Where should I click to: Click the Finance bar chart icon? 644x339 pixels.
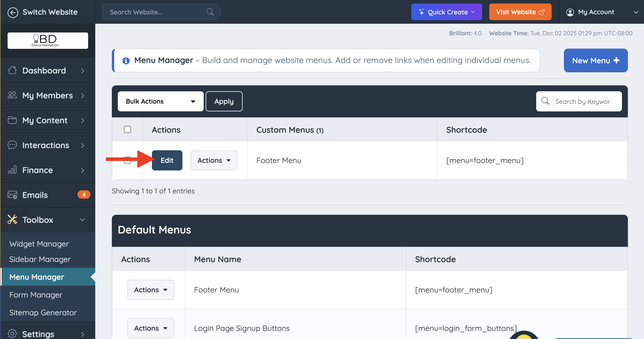(x=12, y=170)
